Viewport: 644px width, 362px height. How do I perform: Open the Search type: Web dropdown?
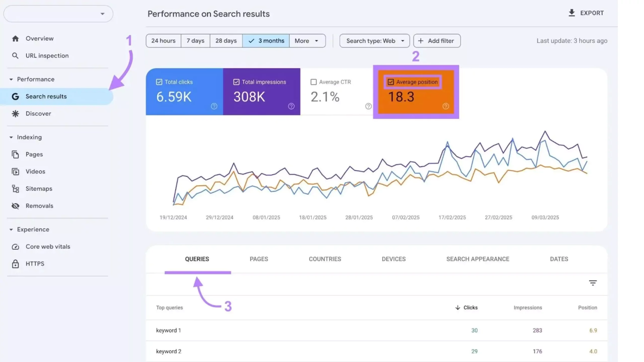tap(374, 41)
